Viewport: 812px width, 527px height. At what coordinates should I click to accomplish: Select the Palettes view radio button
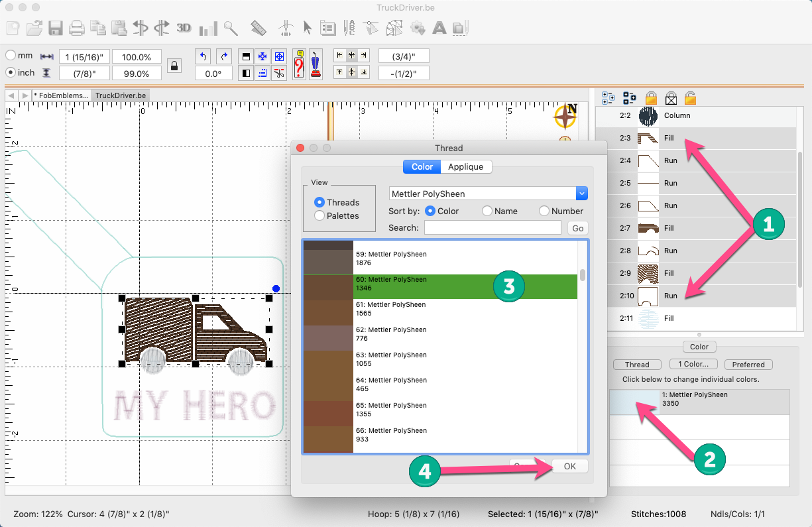(320, 215)
